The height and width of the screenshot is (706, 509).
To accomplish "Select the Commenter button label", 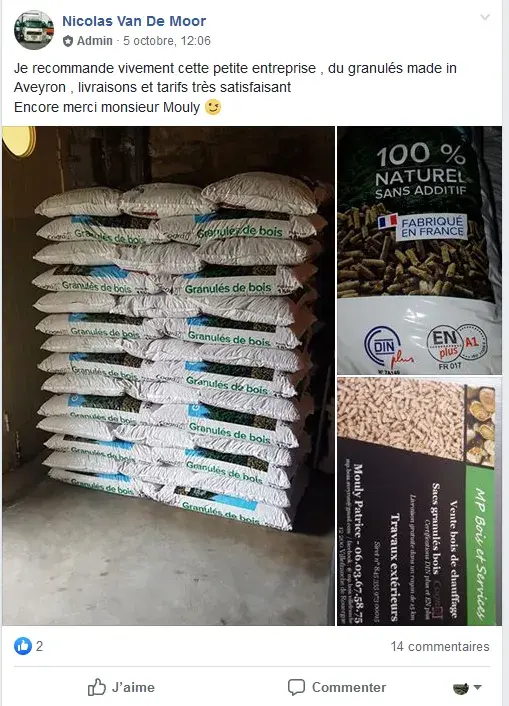I will coord(349,688).
